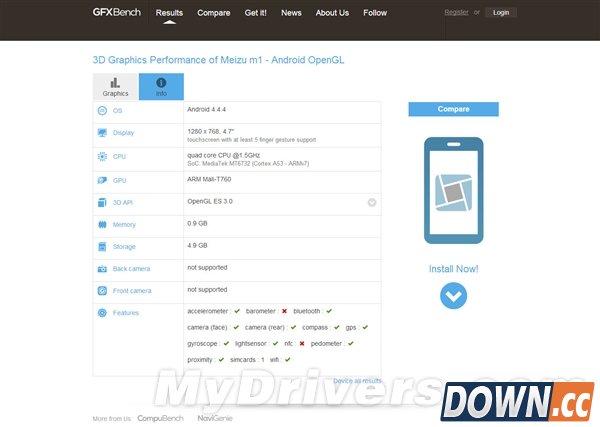Viewport: 600px width, 427px height.
Task: Click the blue download arrow under Install Now
Action: [x=453, y=295]
